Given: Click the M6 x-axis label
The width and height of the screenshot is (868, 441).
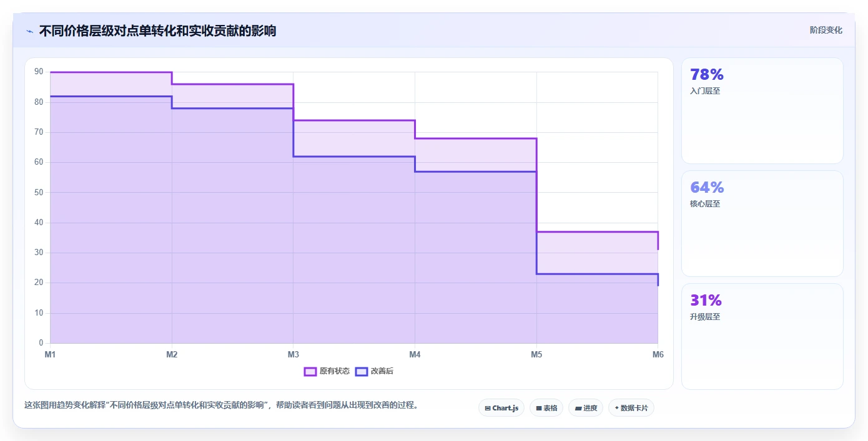Looking at the screenshot, I should 658,355.
